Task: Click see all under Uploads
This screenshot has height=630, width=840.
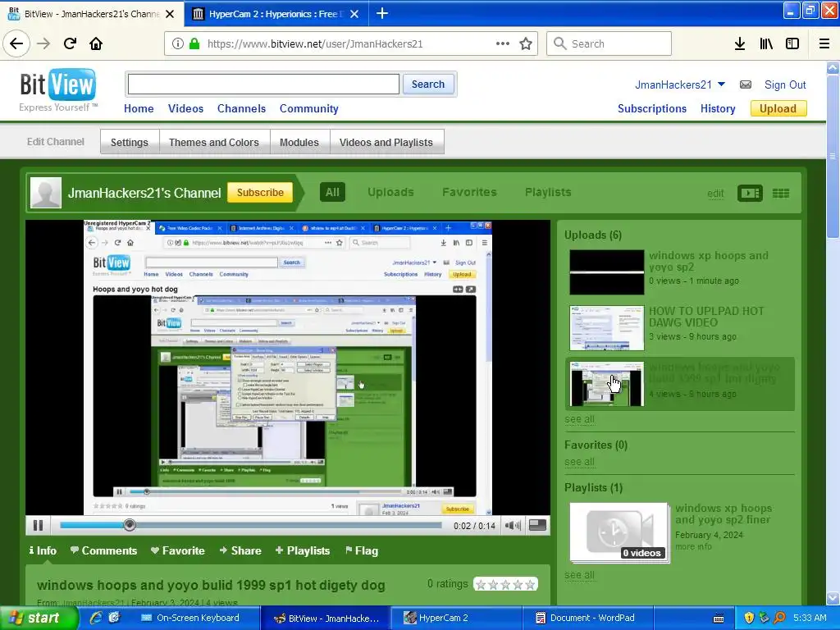Action: [x=579, y=419]
